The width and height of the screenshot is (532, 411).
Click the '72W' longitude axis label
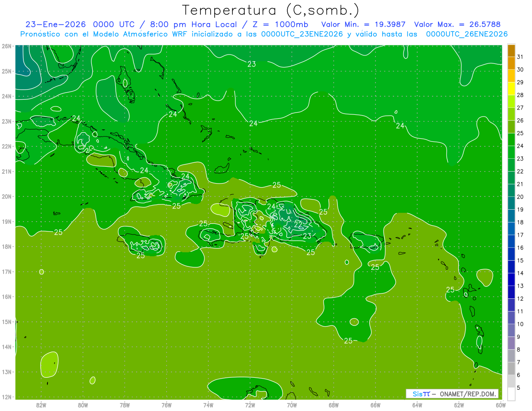[250, 404]
